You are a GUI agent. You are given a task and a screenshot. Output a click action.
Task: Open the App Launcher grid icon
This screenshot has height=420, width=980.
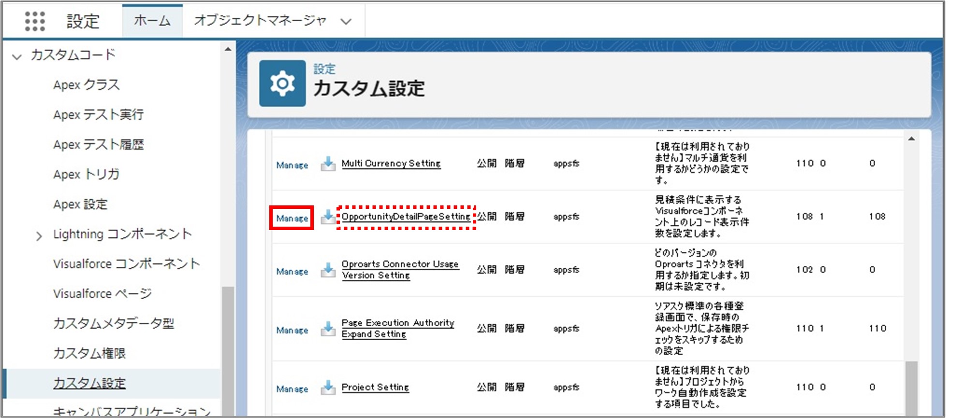pos(35,21)
